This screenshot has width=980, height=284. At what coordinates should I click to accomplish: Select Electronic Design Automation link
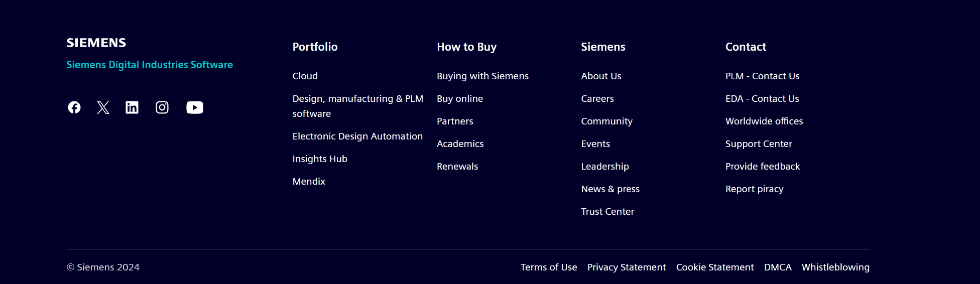pyautogui.click(x=357, y=136)
